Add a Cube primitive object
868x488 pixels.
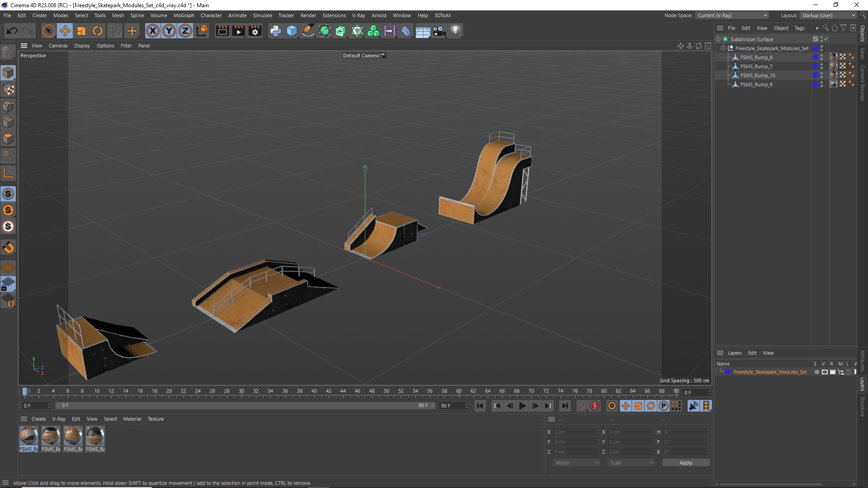(x=292, y=31)
